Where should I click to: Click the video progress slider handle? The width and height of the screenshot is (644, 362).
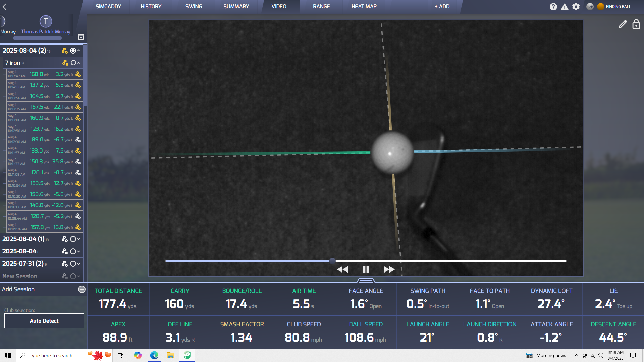click(x=332, y=261)
